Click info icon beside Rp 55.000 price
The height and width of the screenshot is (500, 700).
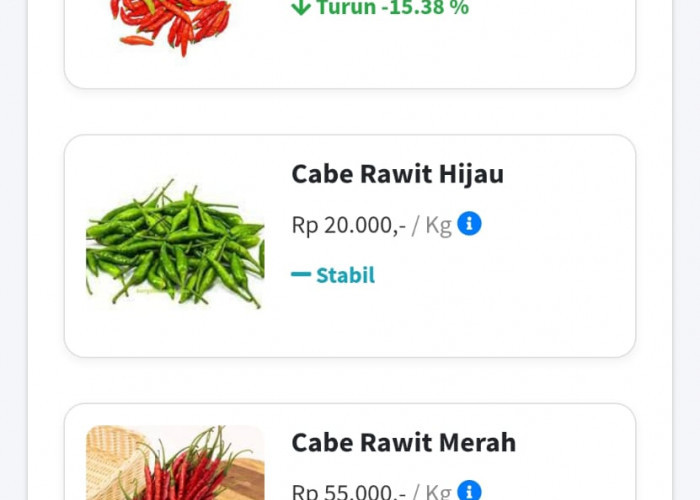click(469, 491)
